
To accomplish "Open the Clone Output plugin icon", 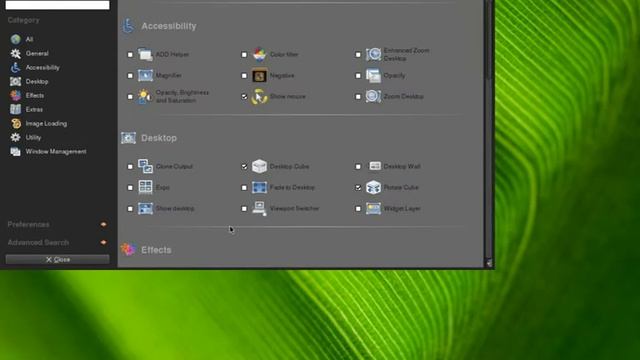I will coord(145,166).
